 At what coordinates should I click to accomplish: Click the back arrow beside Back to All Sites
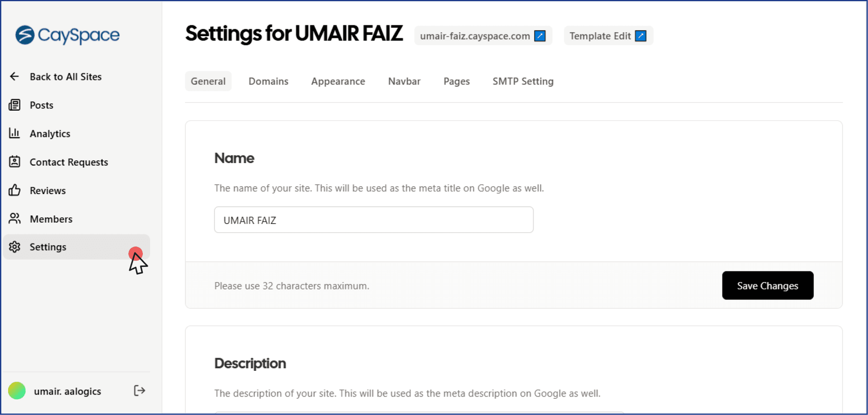coord(14,76)
